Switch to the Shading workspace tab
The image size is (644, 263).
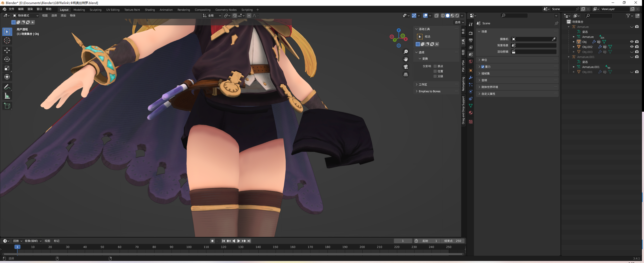click(150, 10)
